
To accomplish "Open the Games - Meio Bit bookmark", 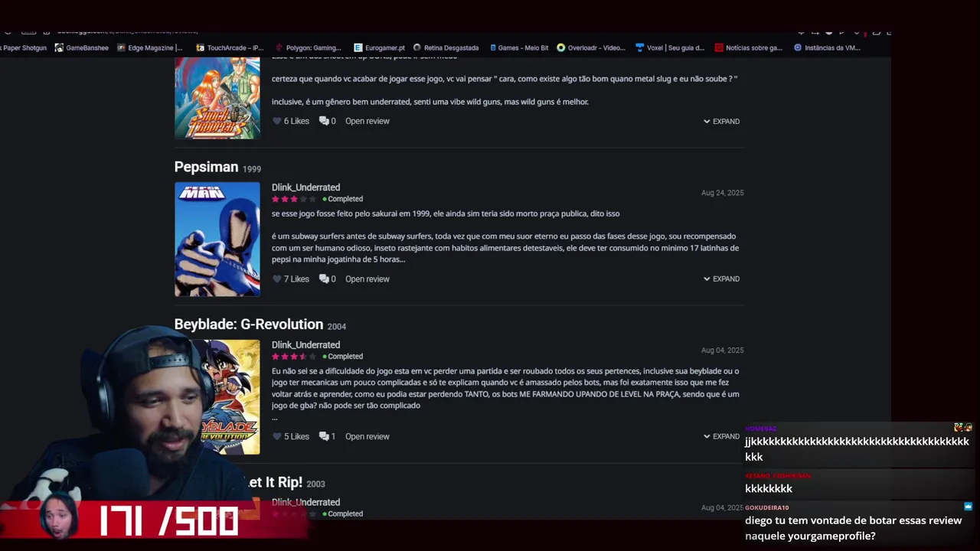I will [x=518, y=47].
